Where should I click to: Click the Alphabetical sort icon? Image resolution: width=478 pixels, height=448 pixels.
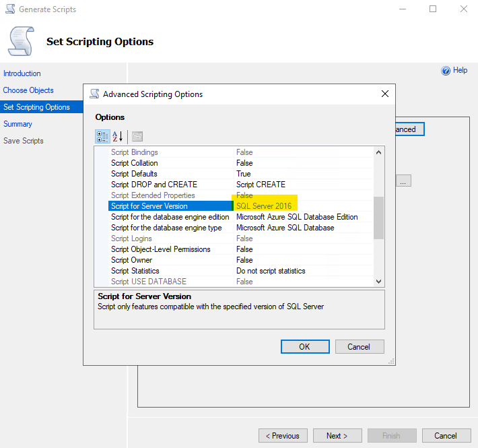(x=117, y=136)
